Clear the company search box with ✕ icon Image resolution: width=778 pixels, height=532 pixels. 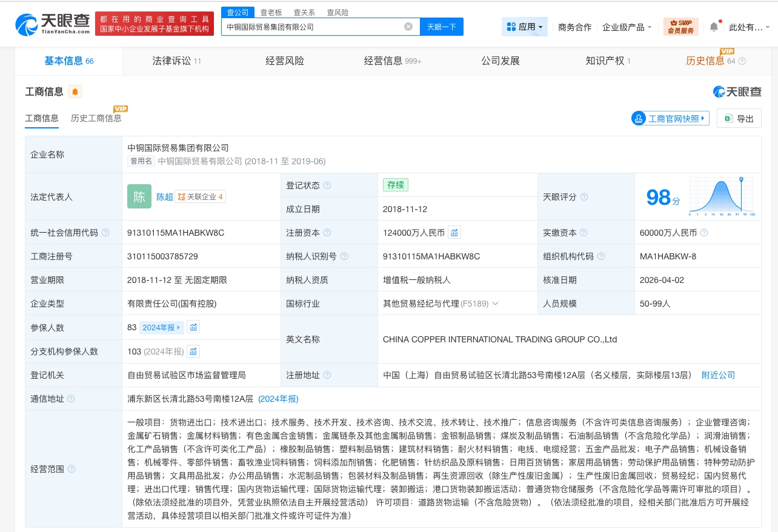pyautogui.click(x=408, y=26)
